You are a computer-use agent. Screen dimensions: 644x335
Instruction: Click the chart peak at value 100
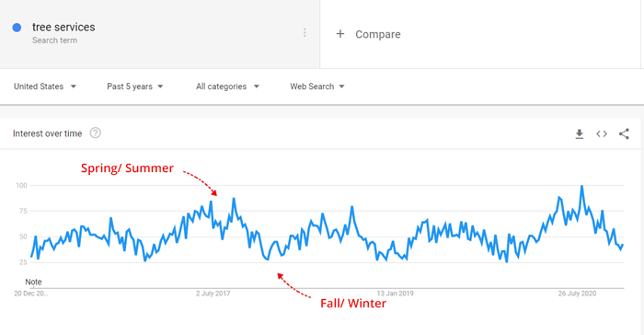coord(581,186)
